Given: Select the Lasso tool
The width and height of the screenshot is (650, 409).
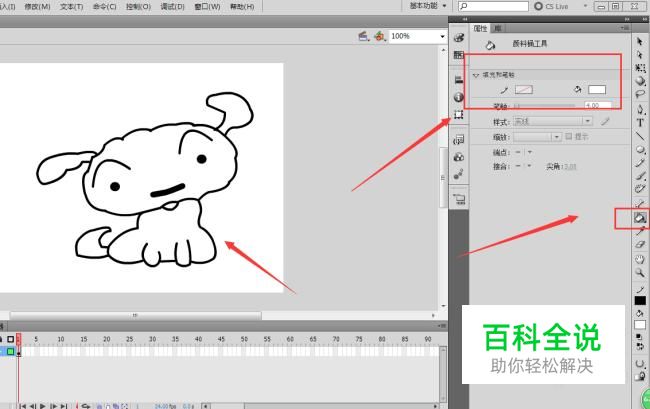Looking at the screenshot, I should pyautogui.click(x=640, y=94).
